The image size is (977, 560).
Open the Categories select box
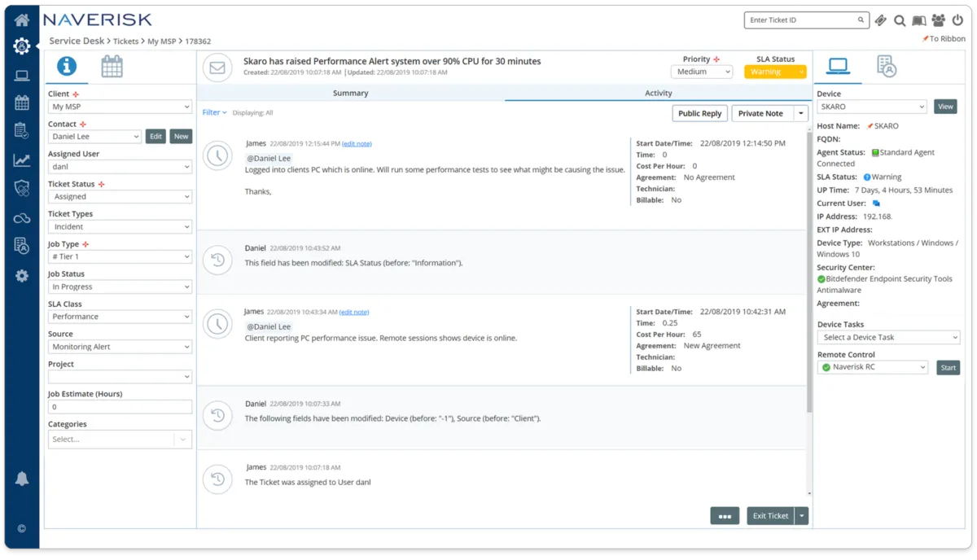click(x=120, y=440)
